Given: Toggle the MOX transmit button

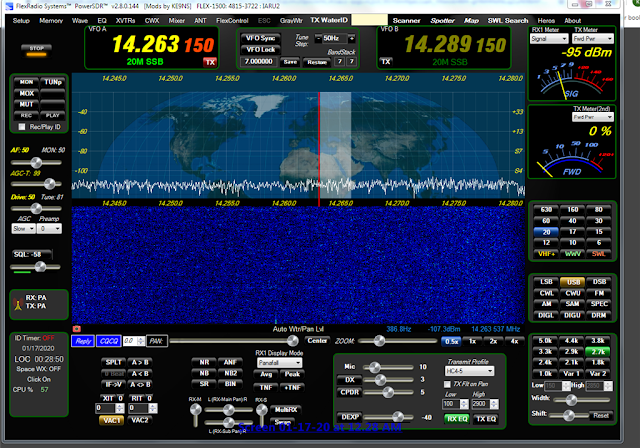Looking at the screenshot, I should (x=26, y=93).
